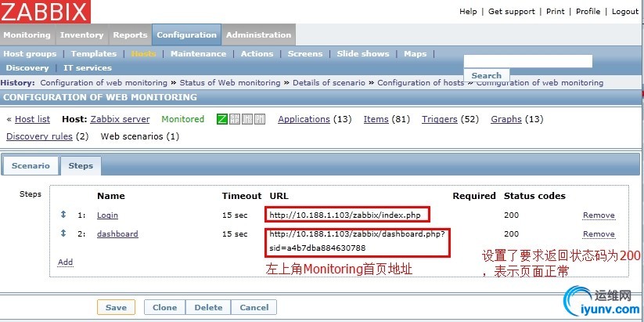The image size is (644, 322).
Task: Switch to the Scenario tab
Action: coord(31,166)
